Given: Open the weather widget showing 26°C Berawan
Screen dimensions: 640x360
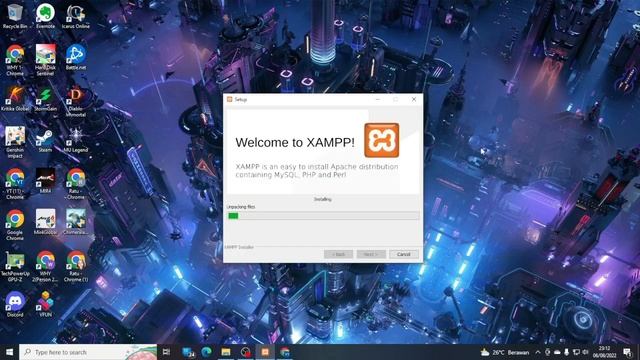Looking at the screenshot, I should click(x=504, y=352).
